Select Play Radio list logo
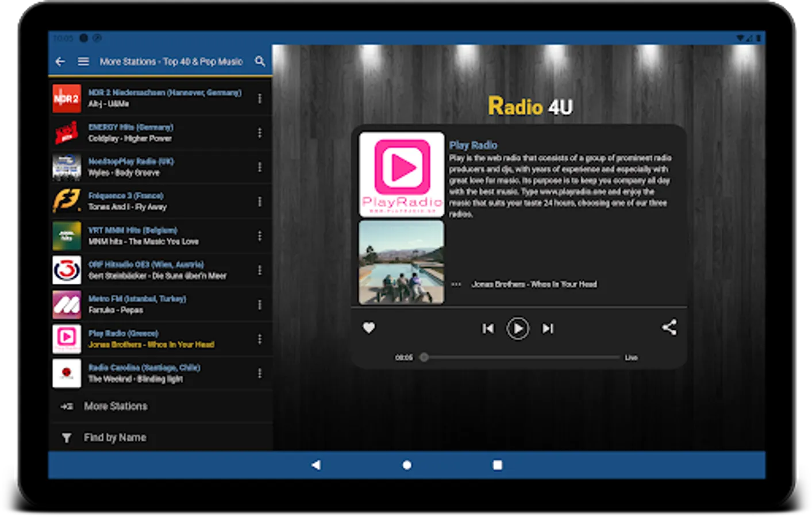This screenshot has width=812, height=517. point(67,339)
